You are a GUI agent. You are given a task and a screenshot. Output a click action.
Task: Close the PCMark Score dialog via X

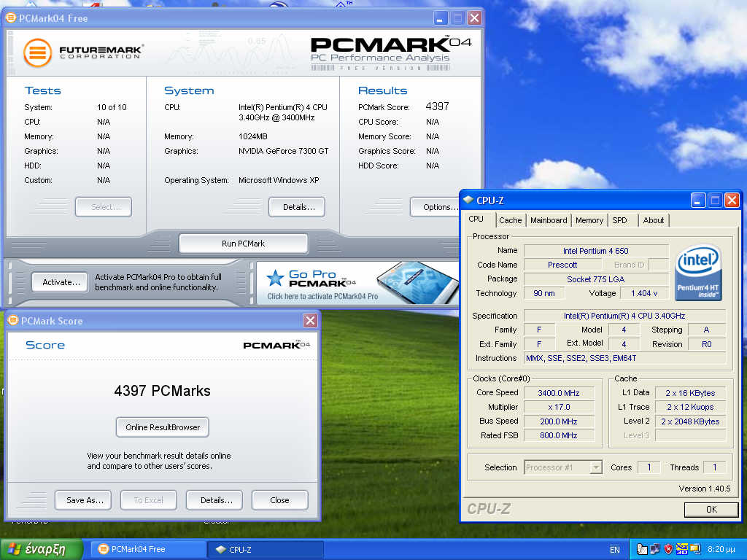(310, 321)
